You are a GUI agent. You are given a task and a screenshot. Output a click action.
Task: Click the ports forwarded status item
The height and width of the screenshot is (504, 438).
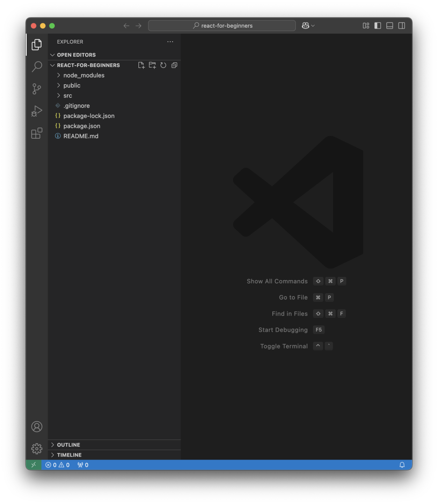[83, 465]
